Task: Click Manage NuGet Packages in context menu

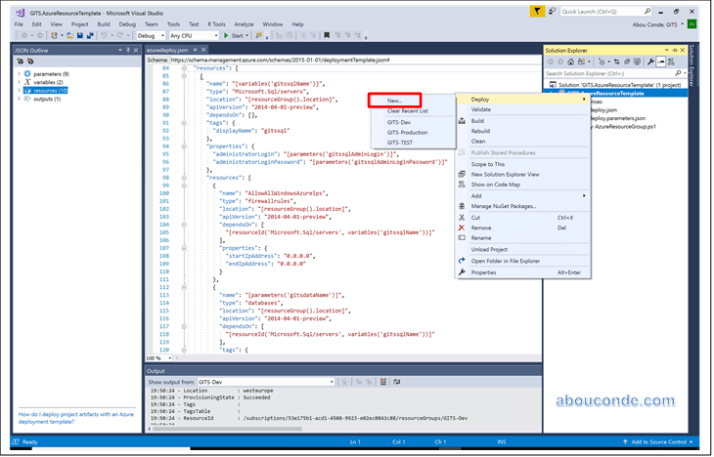Action: (x=503, y=205)
